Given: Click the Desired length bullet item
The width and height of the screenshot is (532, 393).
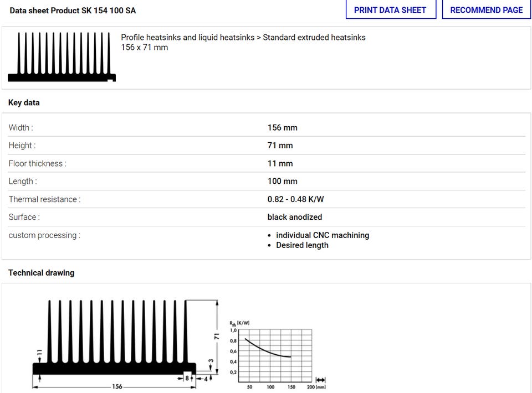Looking at the screenshot, I should (x=302, y=245).
